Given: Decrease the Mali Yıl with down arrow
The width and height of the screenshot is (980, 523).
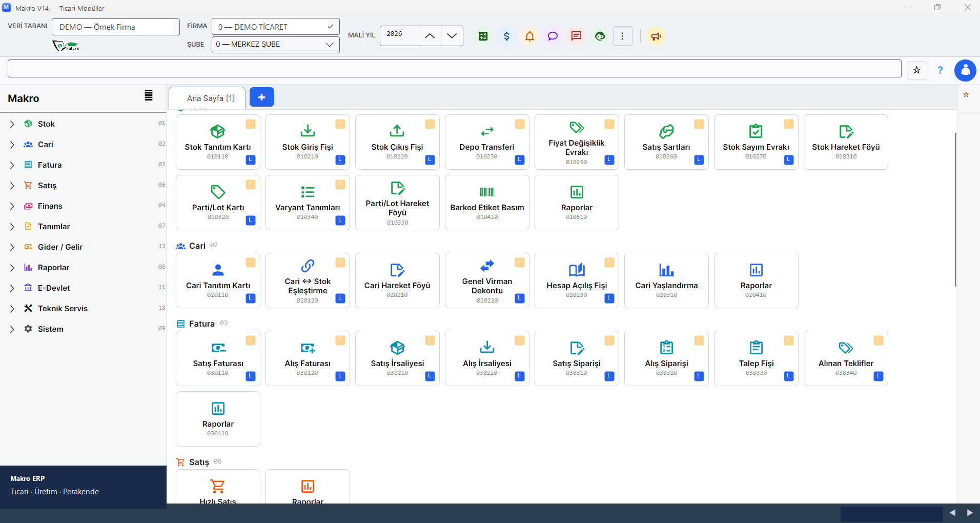Looking at the screenshot, I should click(x=452, y=36).
